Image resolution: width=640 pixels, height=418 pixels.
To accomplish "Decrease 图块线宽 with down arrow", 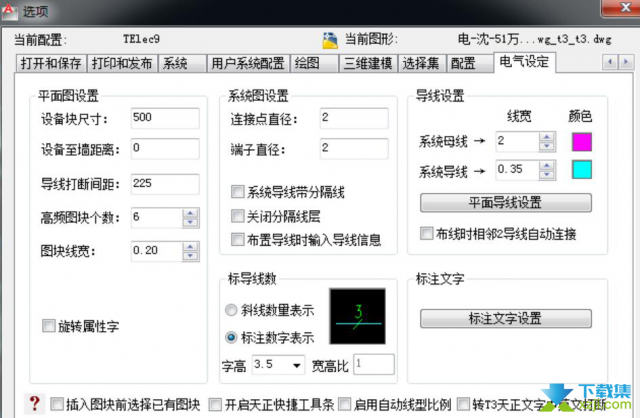I will coord(190,256).
